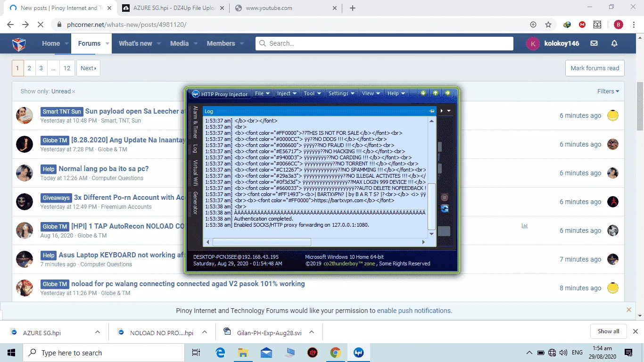Click the HTTP Proxy Injector logo icon
This screenshot has width=644, height=362.
pyautogui.click(x=195, y=93)
